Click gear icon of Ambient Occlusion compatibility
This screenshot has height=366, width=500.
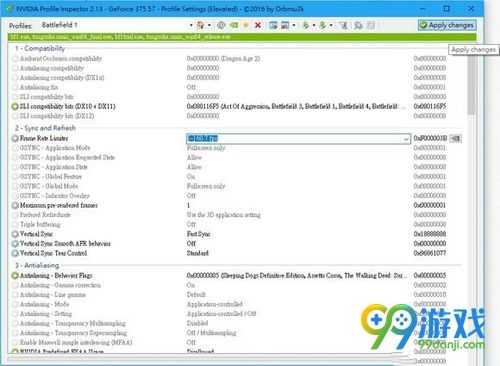(15, 59)
